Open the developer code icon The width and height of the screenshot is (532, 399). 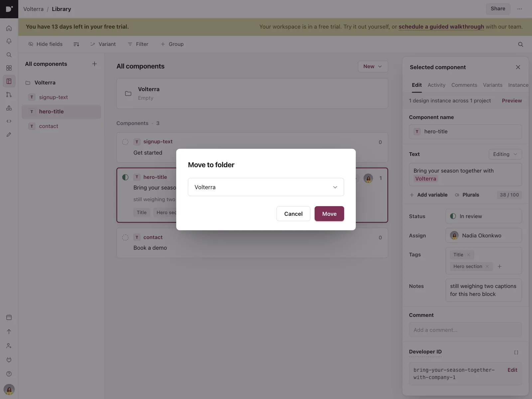(9, 121)
